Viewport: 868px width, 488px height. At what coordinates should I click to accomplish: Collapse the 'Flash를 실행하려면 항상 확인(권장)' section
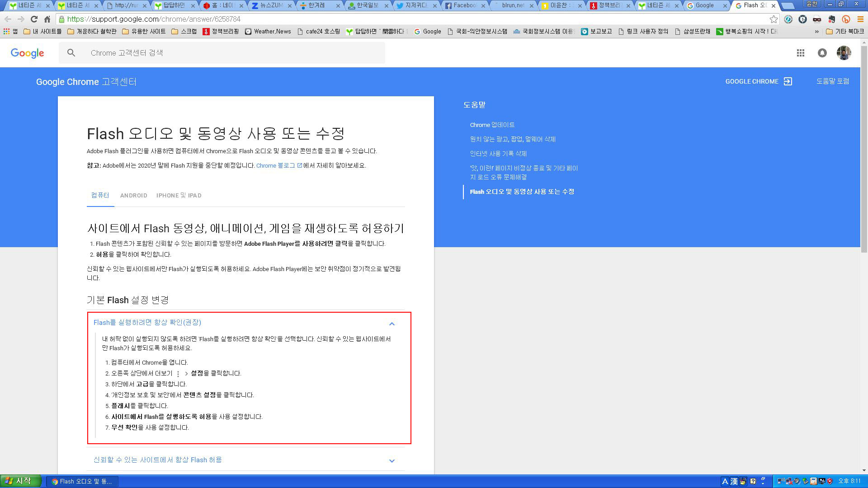pyautogui.click(x=392, y=324)
